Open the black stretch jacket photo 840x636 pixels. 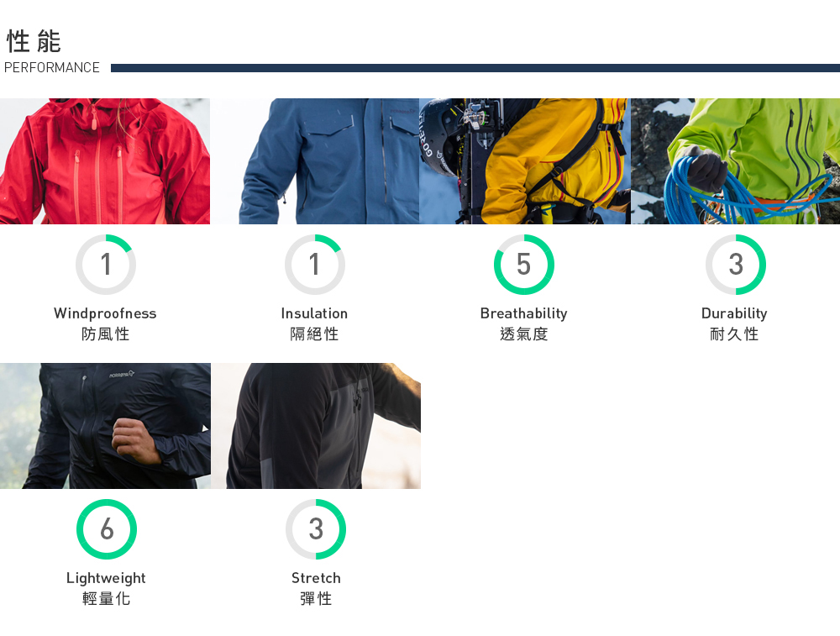pos(316,425)
